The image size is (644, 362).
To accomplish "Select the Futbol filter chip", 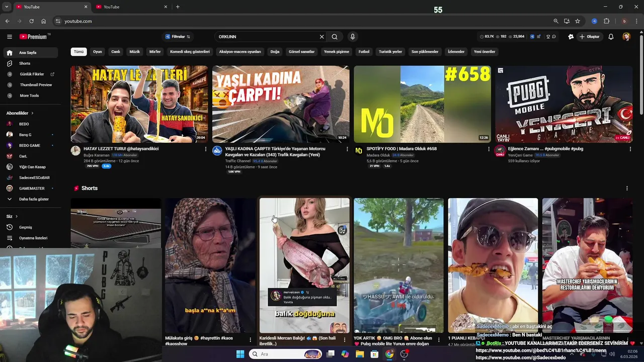I will click(364, 52).
